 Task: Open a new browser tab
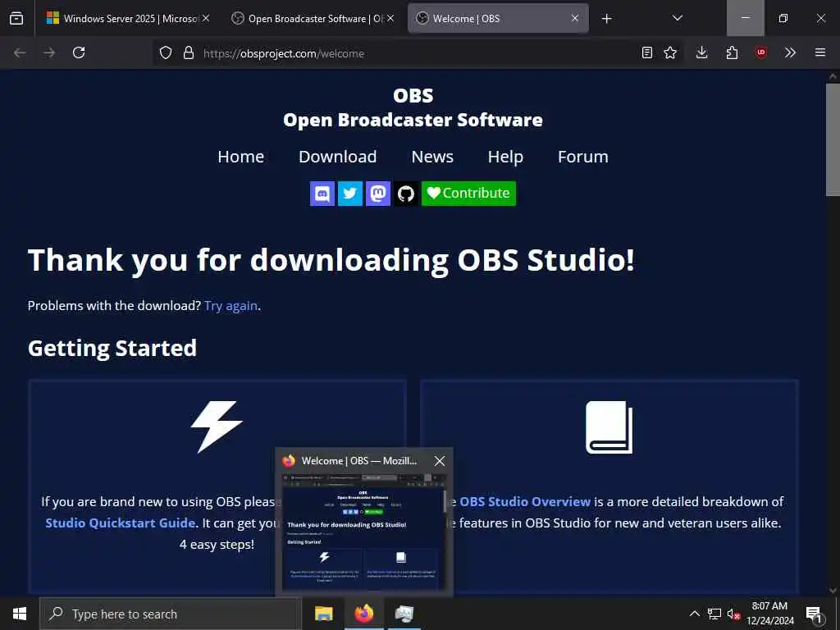tap(606, 19)
